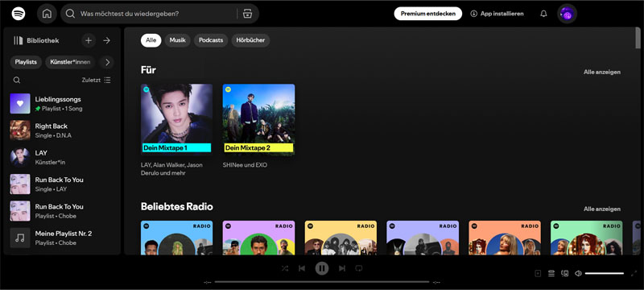The width and height of the screenshot is (644, 290).
Task: Click the full screen icon in player bar
Action: coord(634,274)
